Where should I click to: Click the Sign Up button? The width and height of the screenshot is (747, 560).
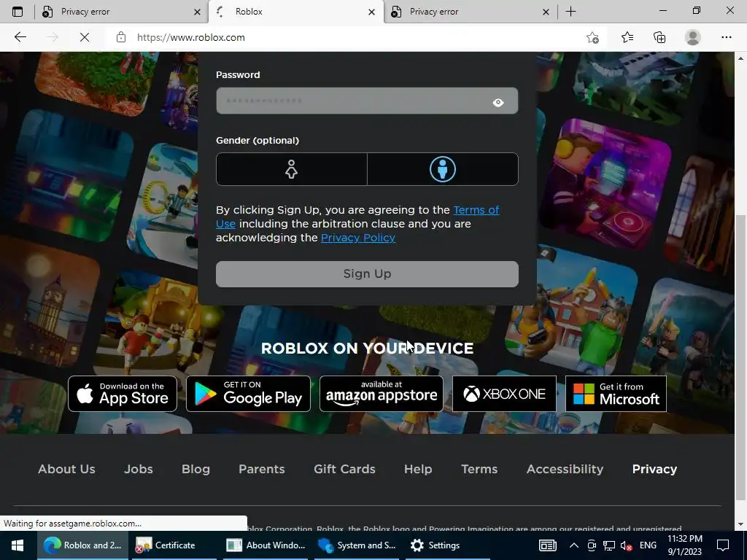click(x=367, y=274)
